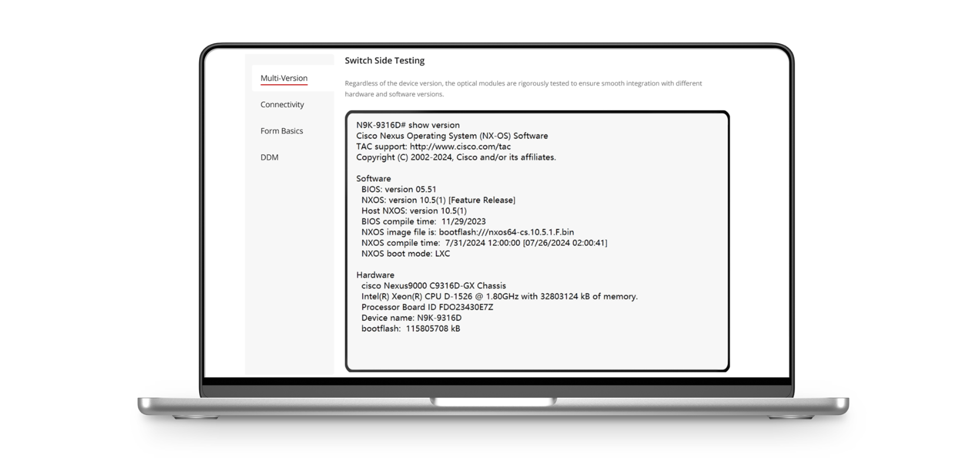980x462 pixels.
Task: Click the Hardware section label
Action: point(375,275)
